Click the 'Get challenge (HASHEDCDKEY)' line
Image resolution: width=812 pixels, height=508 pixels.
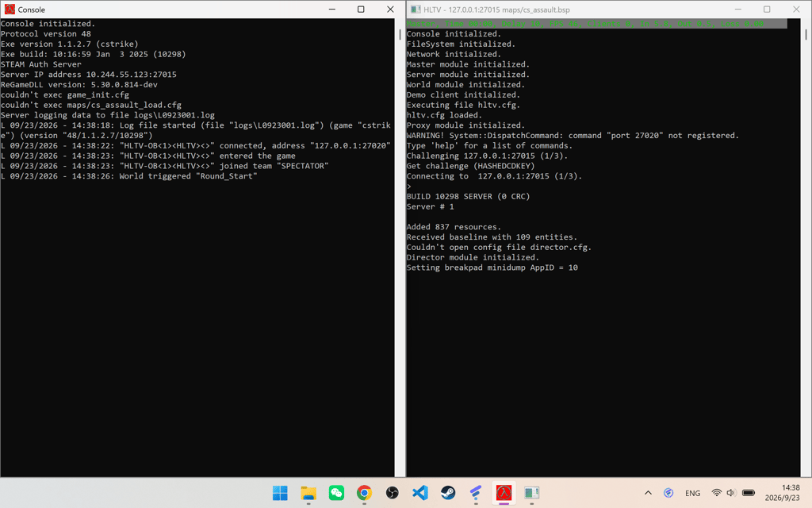click(471, 166)
